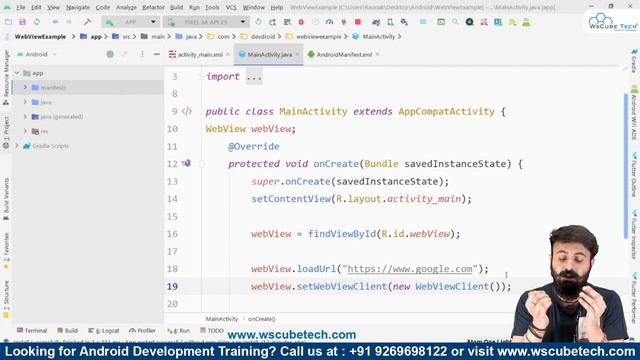Open the Pixel 3A API 29 device dropdown
Image resolution: width=640 pixels, height=360 pixels.
(x=206, y=22)
